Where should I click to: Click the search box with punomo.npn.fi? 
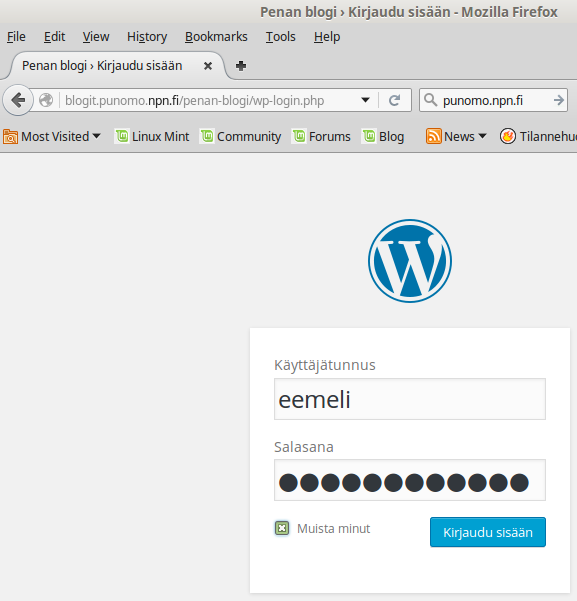click(493, 100)
